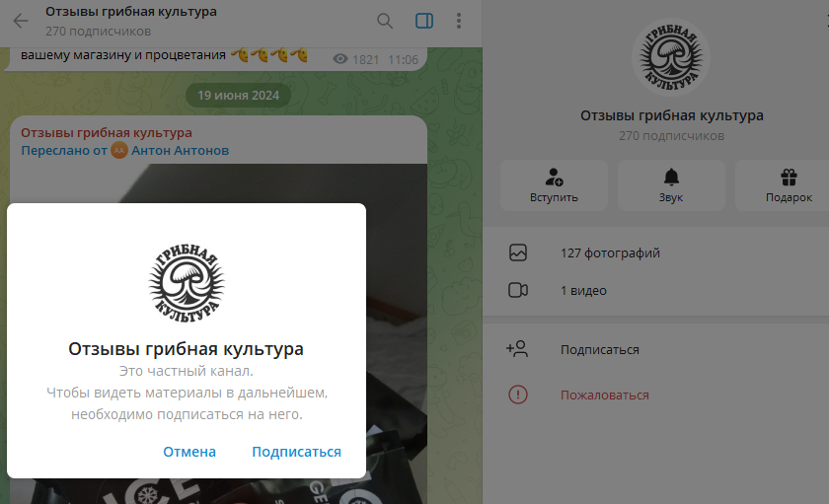Screen dimensions: 829x504
Task: Click the red Отзывы грибная культура message author
Action: click(x=107, y=132)
